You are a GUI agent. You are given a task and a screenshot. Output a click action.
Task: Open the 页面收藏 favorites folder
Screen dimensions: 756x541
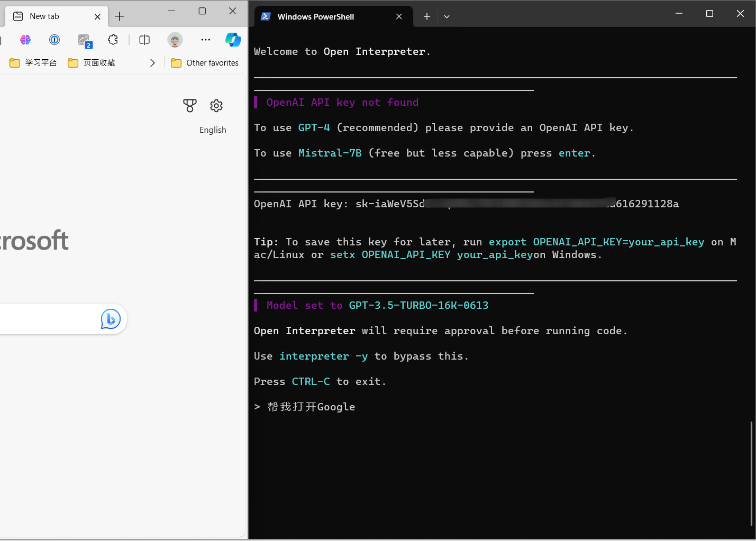tap(92, 63)
